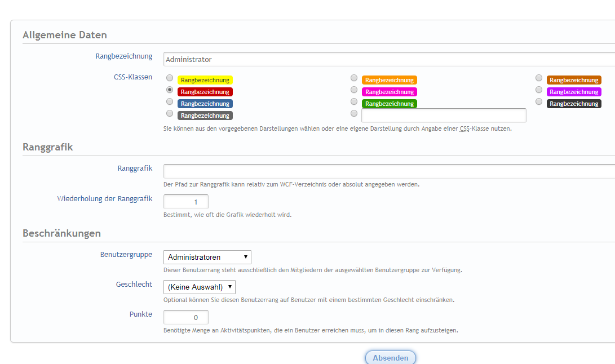Focus the Rangbezeichnung field containing Administrator
Screen dimensions: 615x364
coord(389,59)
